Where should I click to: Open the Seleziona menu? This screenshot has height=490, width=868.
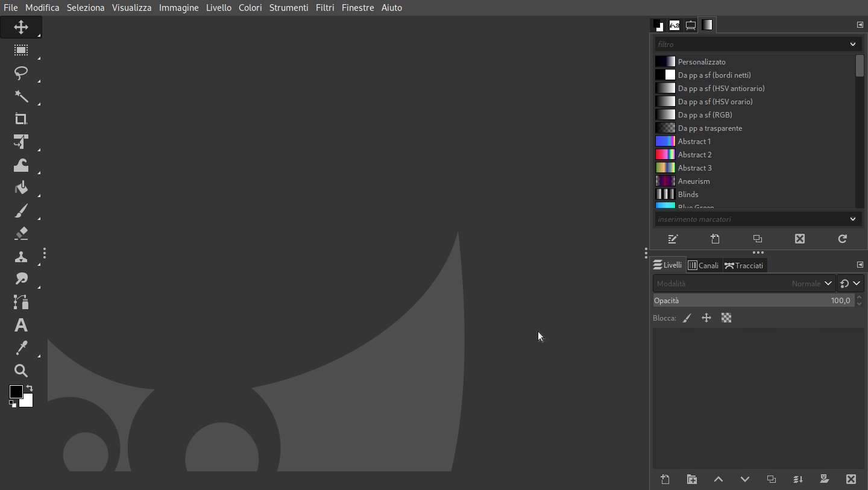coord(86,8)
